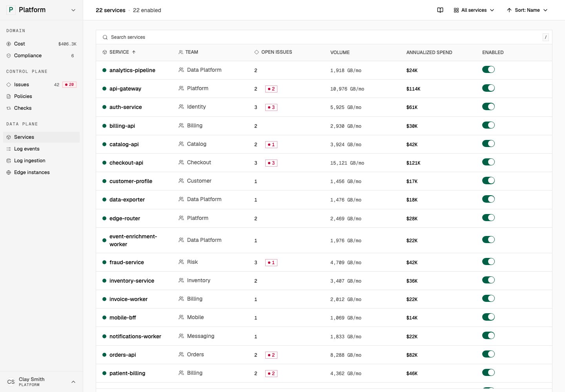The image size is (565, 392).
Task: Click the search magnifier icon
Action: [x=105, y=37]
